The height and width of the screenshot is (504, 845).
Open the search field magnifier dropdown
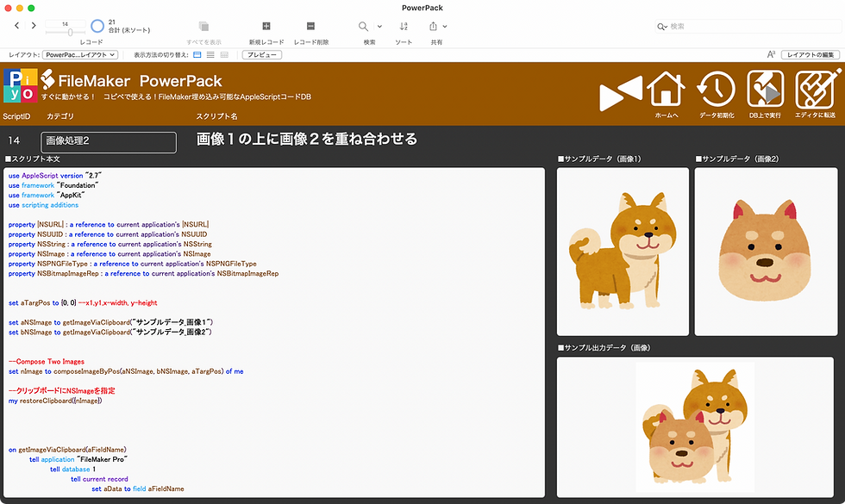click(662, 27)
